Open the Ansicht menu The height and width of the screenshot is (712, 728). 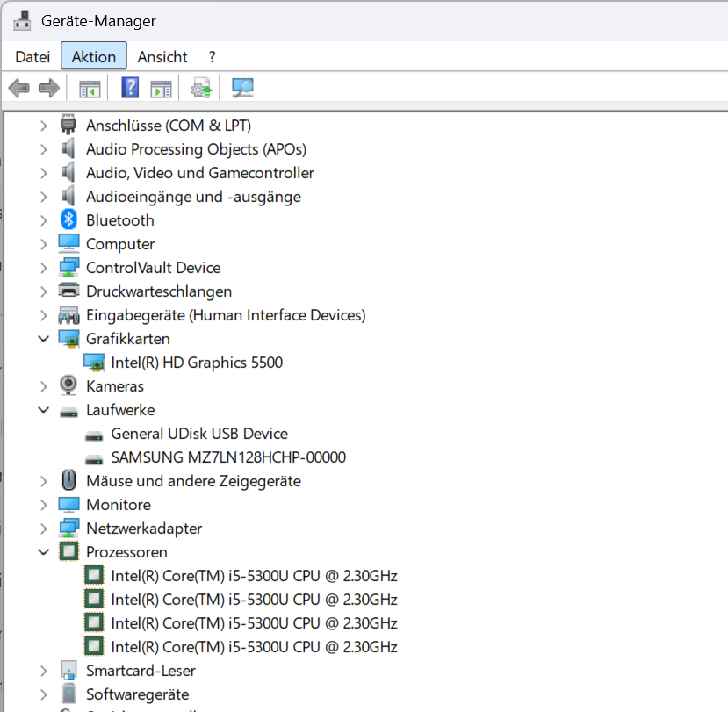click(162, 56)
